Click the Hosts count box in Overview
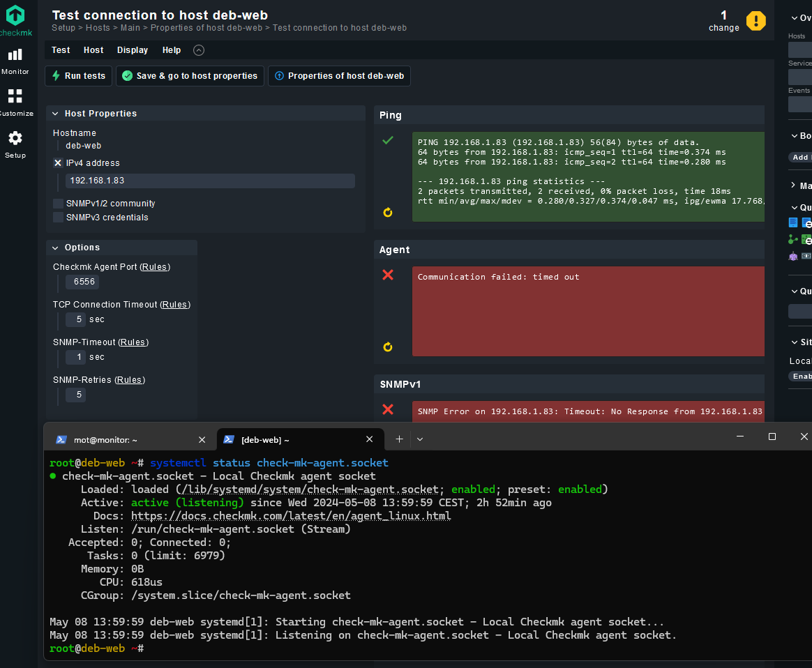Screen dimensions: 812x668 pyautogui.click(x=800, y=50)
